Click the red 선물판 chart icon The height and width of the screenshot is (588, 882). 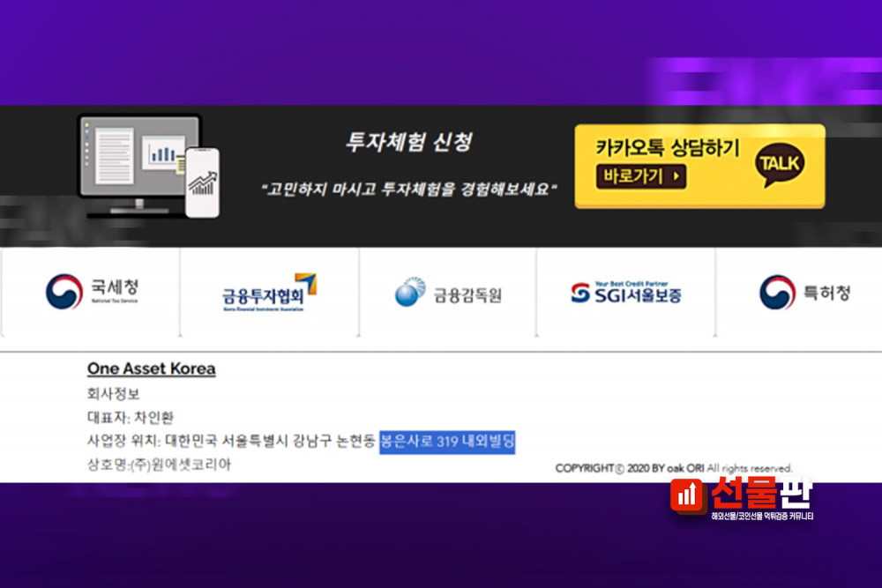[686, 495]
